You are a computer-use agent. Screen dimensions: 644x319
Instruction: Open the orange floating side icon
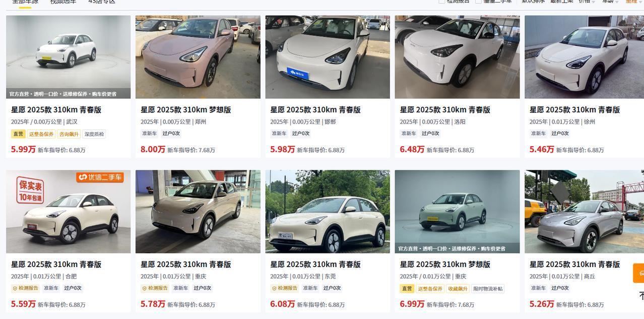coord(639,273)
